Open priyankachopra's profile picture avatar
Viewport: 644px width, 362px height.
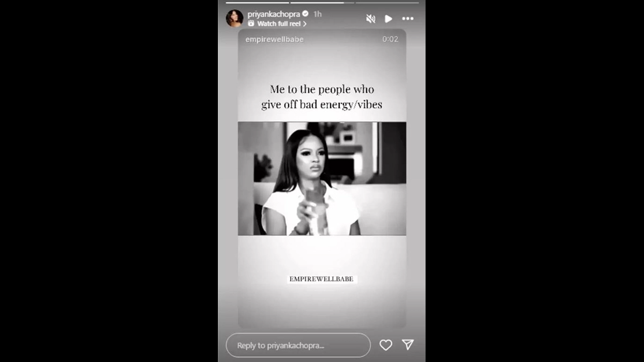click(235, 18)
